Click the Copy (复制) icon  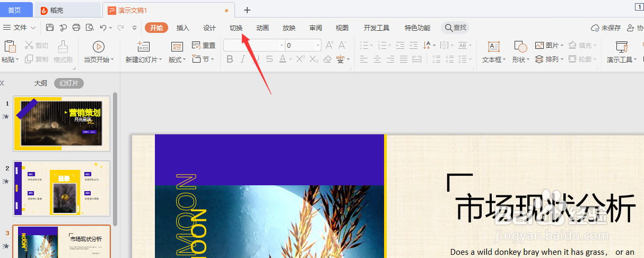pyautogui.click(x=29, y=59)
